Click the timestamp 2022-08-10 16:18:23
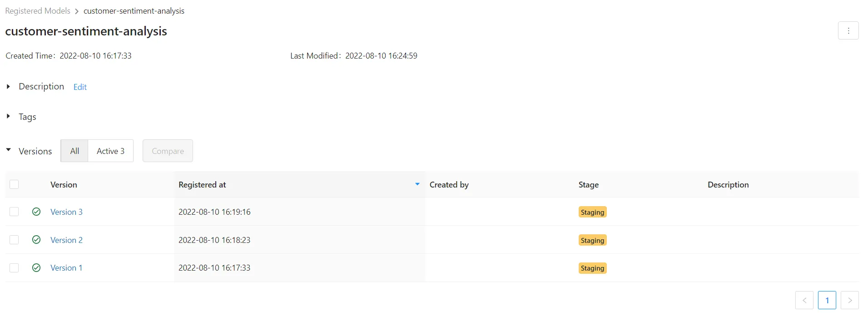 [x=214, y=240]
